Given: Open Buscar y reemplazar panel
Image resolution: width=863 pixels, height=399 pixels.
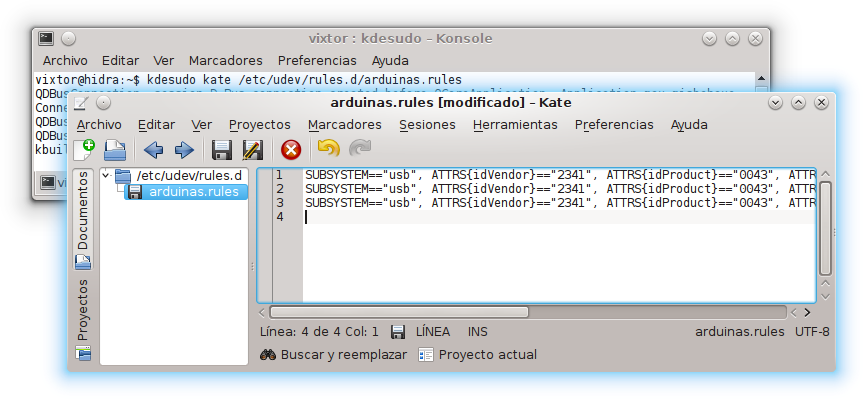Looking at the screenshot, I should pyautogui.click(x=334, y=355).
